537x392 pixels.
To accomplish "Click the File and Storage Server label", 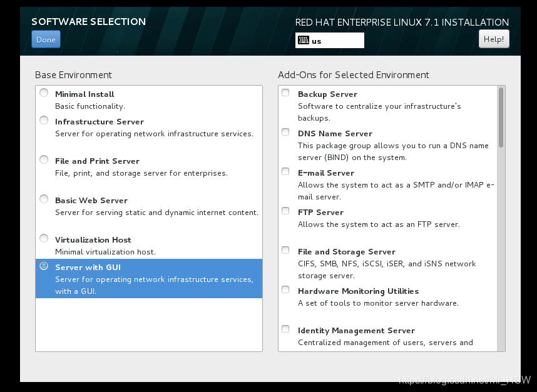I will (347, 252).
